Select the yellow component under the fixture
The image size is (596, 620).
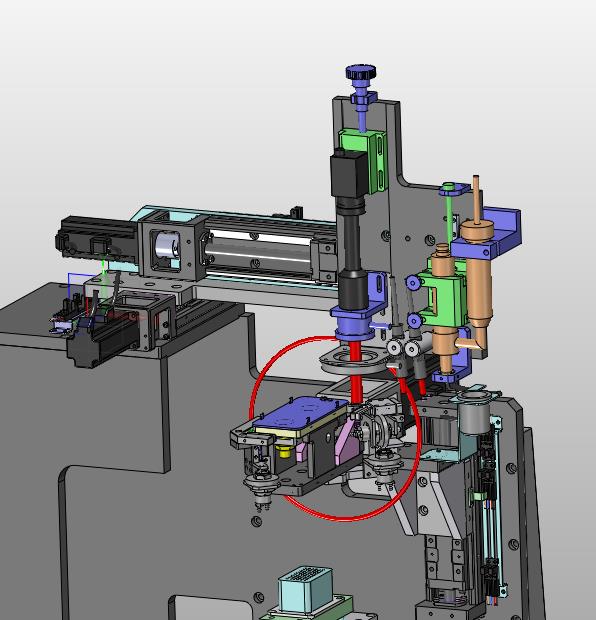pos(284,450)
